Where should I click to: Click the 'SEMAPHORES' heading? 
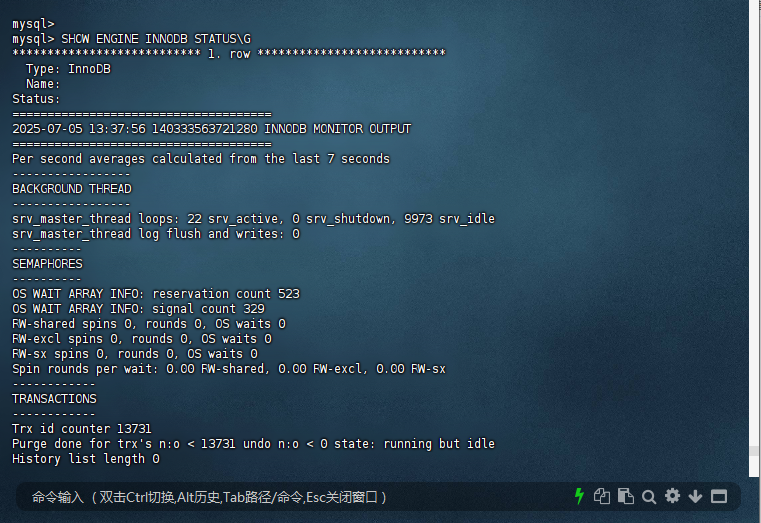coord(48,264)
